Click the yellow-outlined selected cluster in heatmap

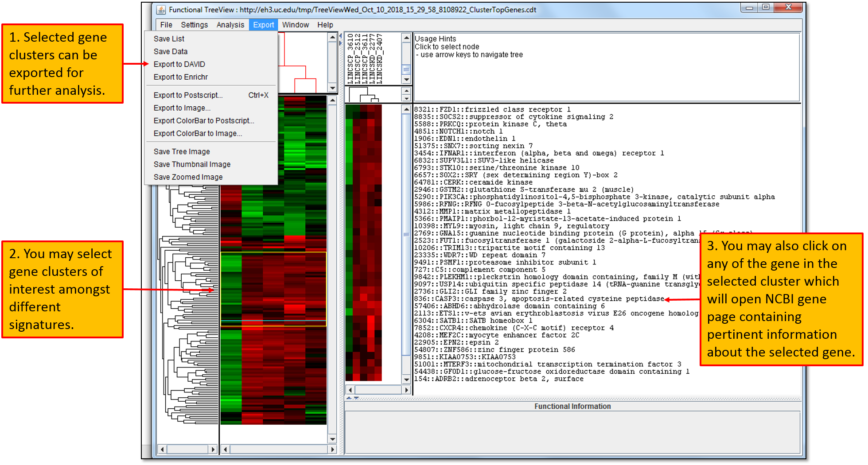tap(273, 289)
